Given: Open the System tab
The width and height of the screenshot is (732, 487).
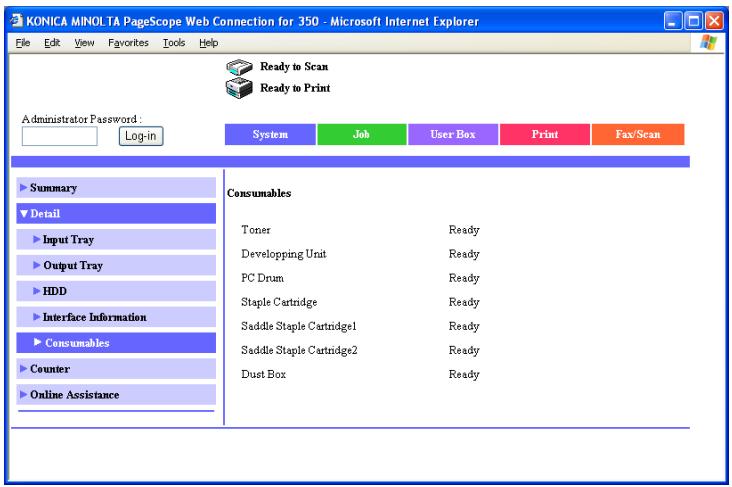Looking at the screenshot, I should click(270, 134).
